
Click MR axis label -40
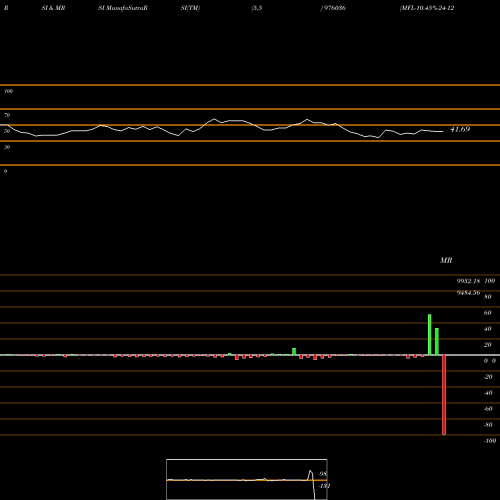click(488, 393)
